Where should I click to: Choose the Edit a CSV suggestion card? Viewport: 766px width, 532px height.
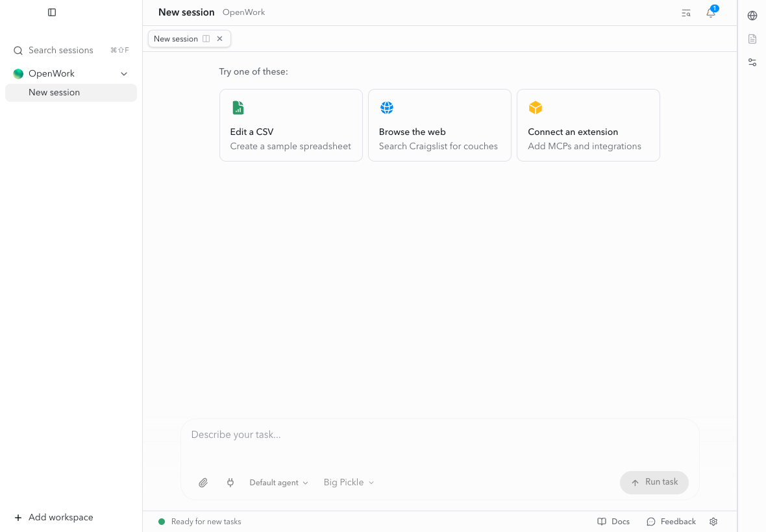click(291, 125)
